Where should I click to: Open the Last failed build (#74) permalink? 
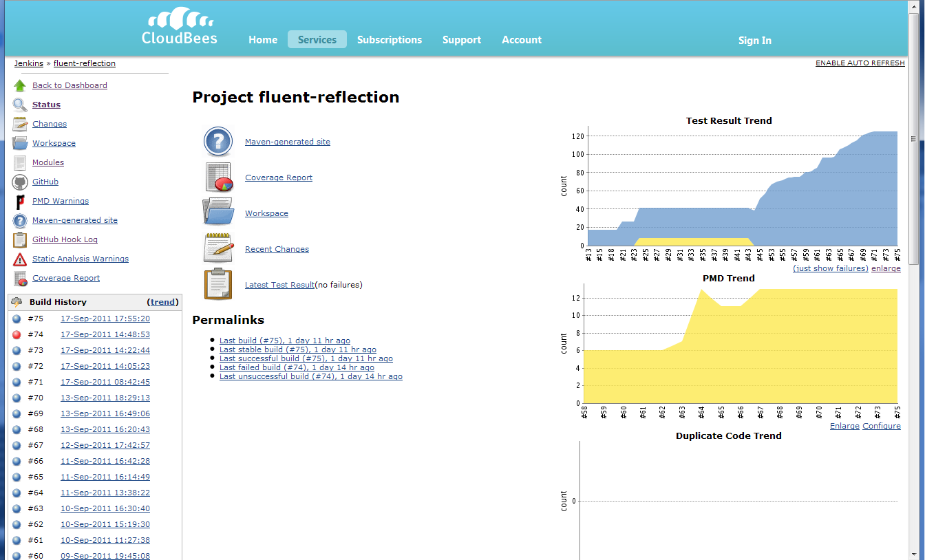tap(297, 367)
